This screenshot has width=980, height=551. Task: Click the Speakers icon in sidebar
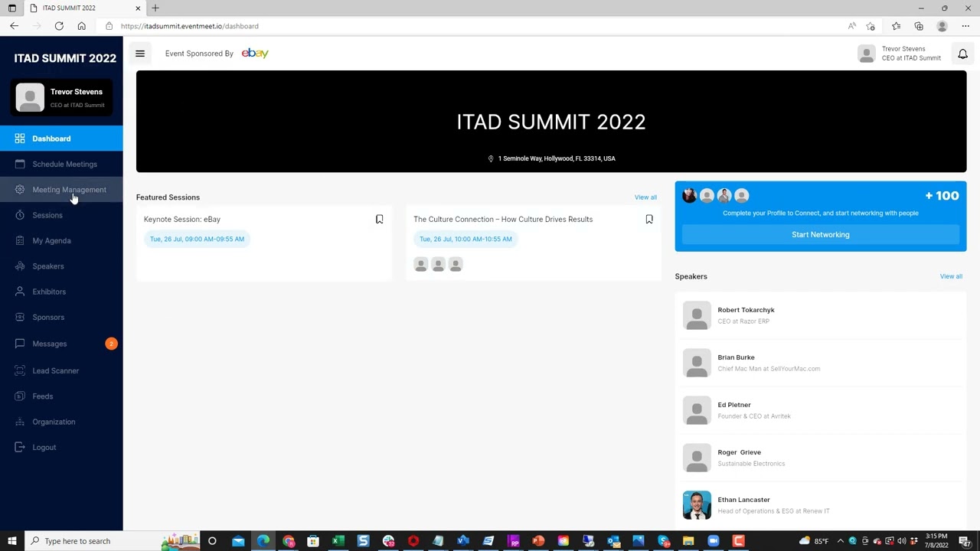(20, 266)
